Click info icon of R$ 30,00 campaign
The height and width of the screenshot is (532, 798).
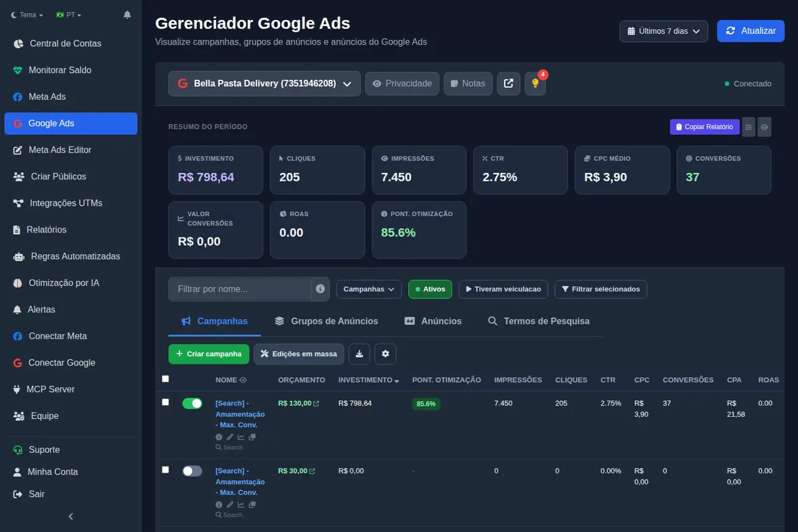(x=219, y=505)
